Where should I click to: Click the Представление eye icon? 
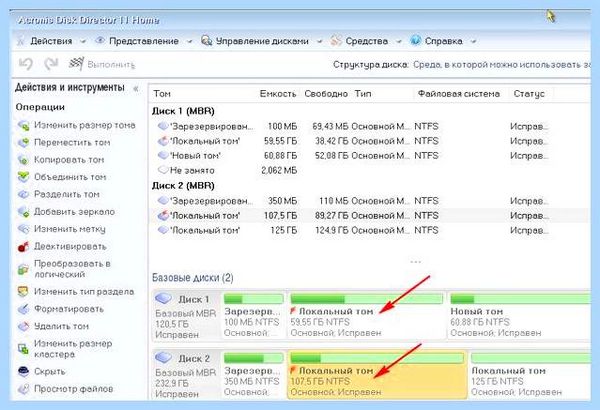pos(100,40)
